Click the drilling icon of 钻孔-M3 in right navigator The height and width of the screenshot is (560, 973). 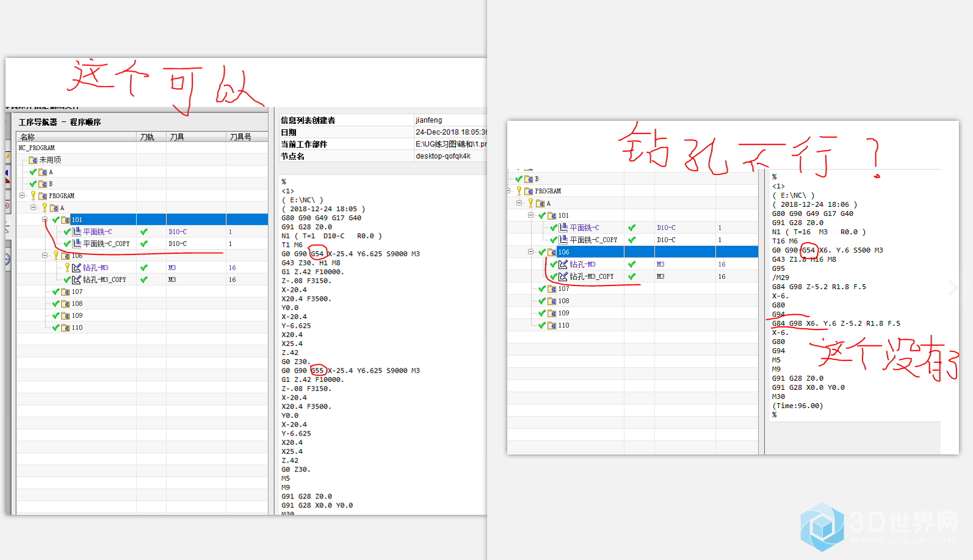[563, 264]
